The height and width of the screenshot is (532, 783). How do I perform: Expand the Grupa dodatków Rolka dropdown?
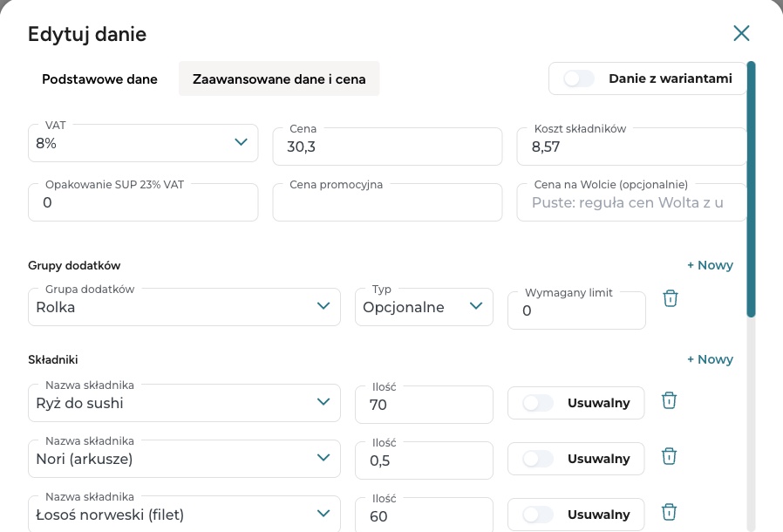click(x=184, y=307)
